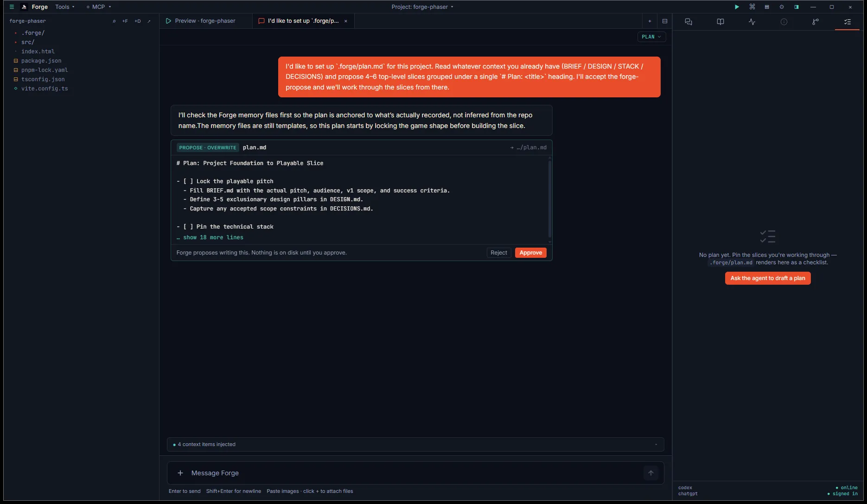Click the forge-phaser explorer title

pos(28,21)
